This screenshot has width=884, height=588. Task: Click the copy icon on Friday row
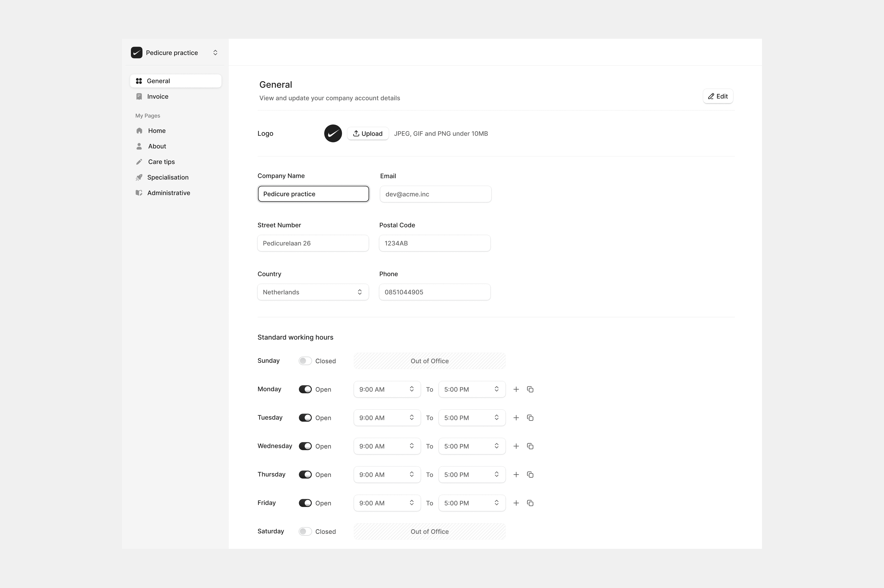(530, 503)
